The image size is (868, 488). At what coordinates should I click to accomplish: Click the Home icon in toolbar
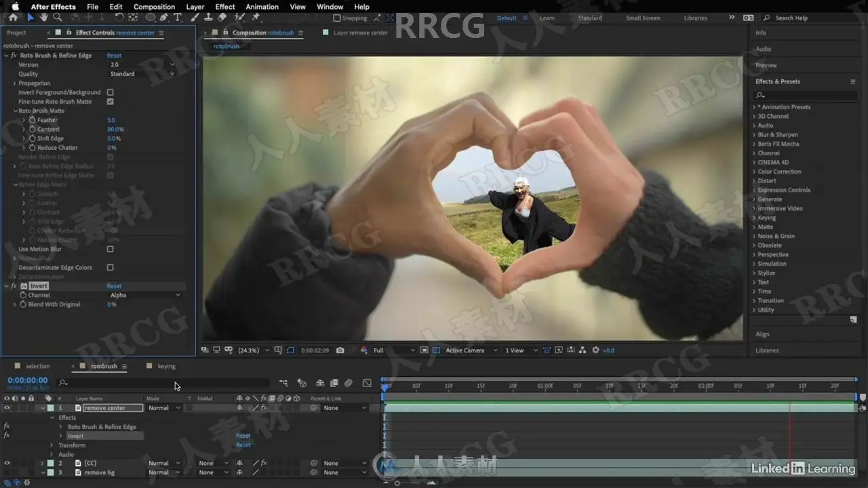(x=13, y=18)
